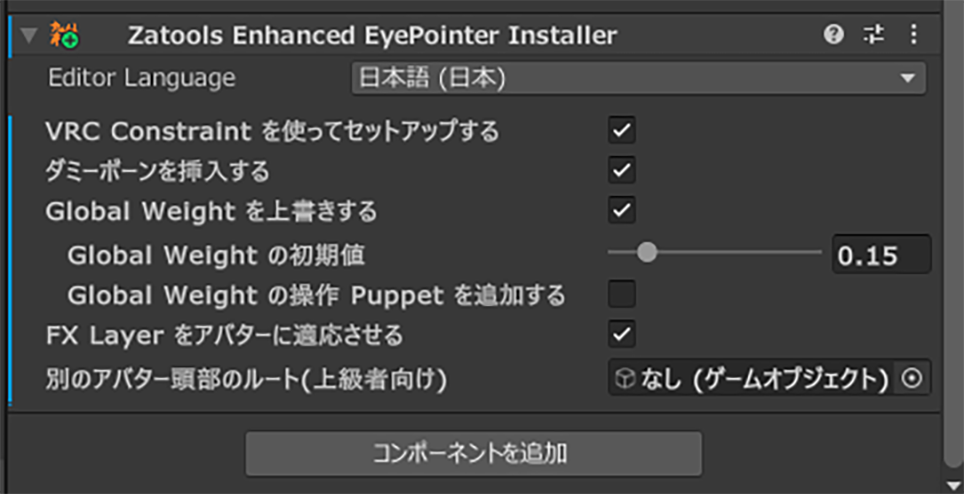Open the Editor Language dropdown
The image size is (964, 494).
point(638,78)
